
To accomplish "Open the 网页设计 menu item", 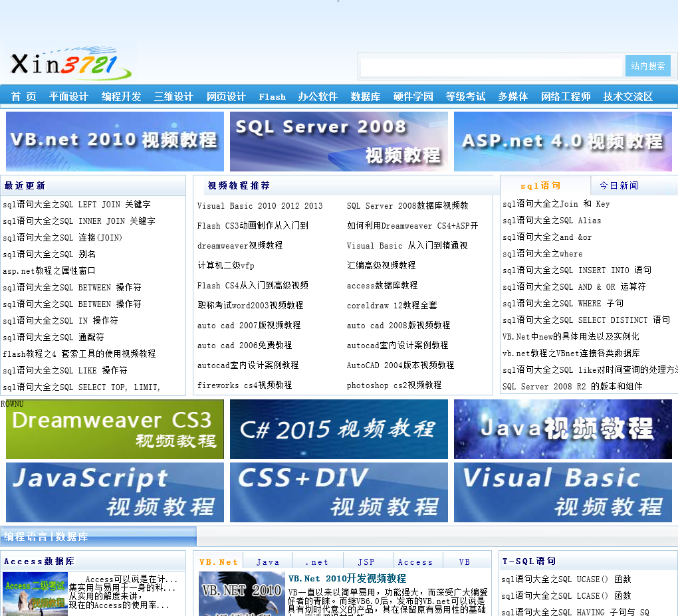I will tap(226, 96).
